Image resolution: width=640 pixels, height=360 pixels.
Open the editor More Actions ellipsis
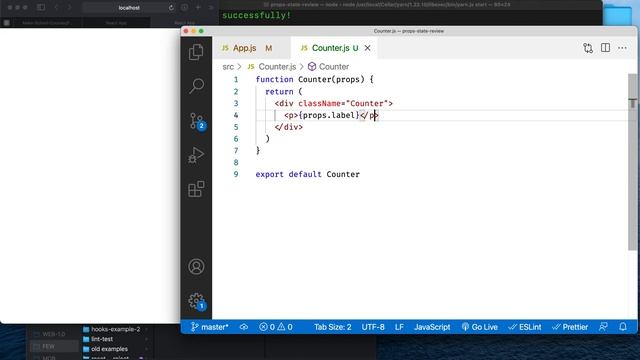(x=622, y=48)
